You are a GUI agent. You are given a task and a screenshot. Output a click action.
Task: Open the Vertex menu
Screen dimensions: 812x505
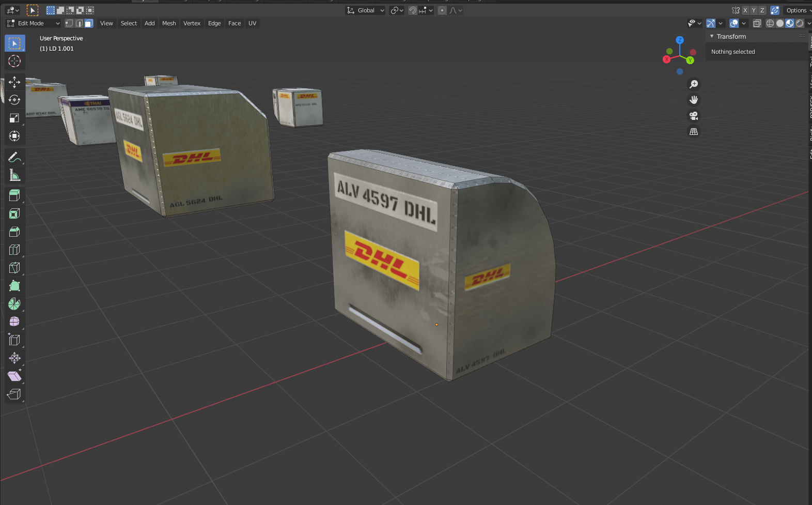tap(192, 23)
